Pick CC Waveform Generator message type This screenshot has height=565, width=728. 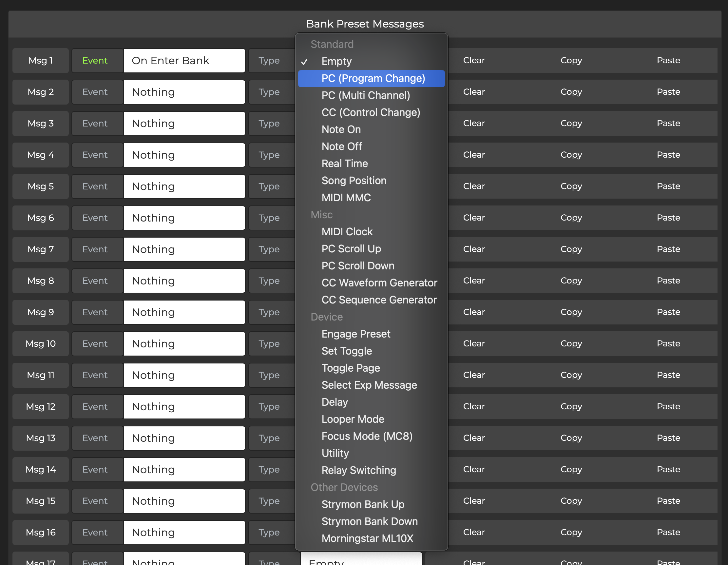(379, 283)
